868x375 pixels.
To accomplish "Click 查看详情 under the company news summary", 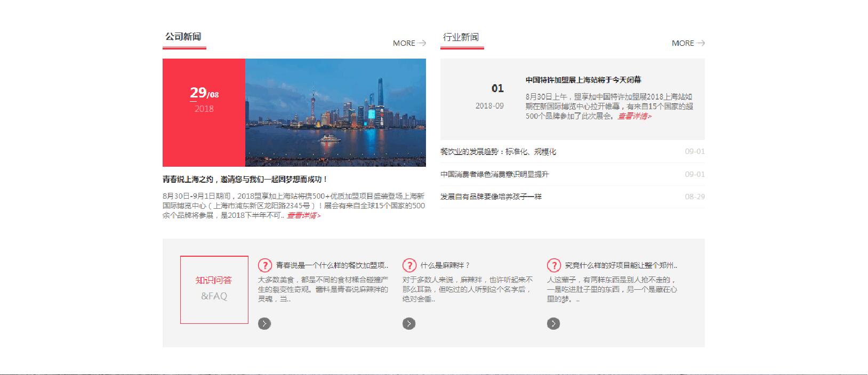I will 304,216.
